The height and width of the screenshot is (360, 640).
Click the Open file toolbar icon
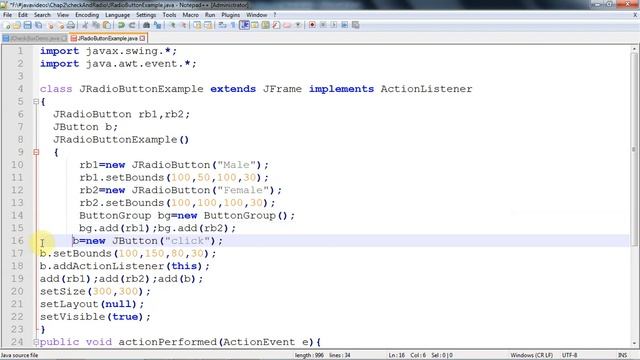pos(16,25)
